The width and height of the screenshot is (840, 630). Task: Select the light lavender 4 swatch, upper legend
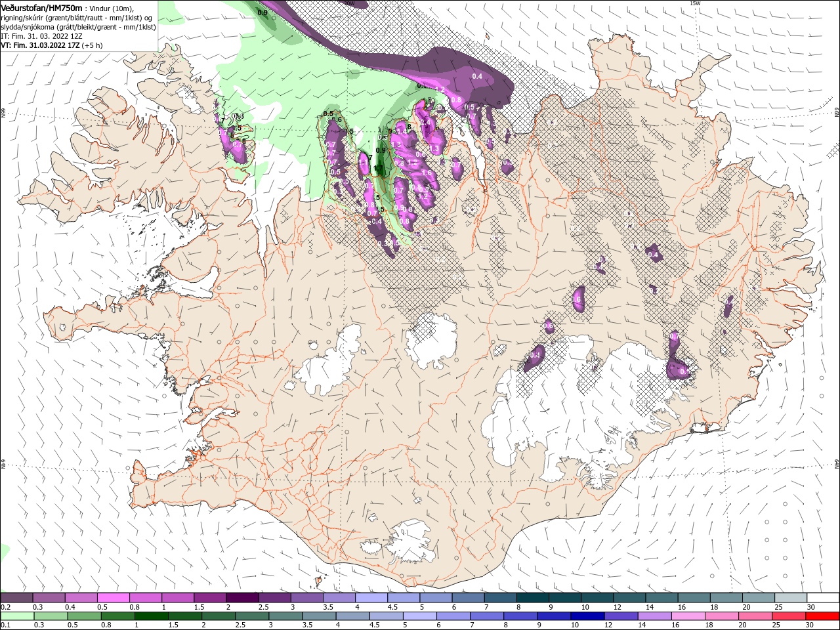371,598
